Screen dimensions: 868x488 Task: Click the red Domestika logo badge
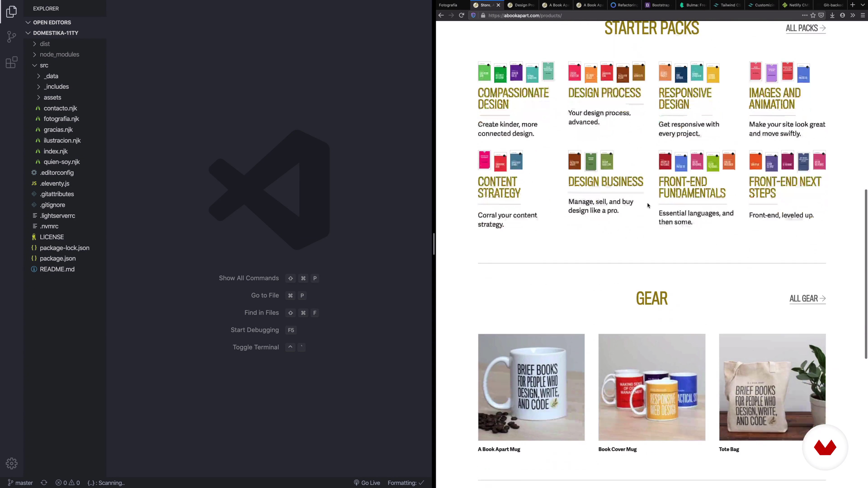tap(825, 447)
